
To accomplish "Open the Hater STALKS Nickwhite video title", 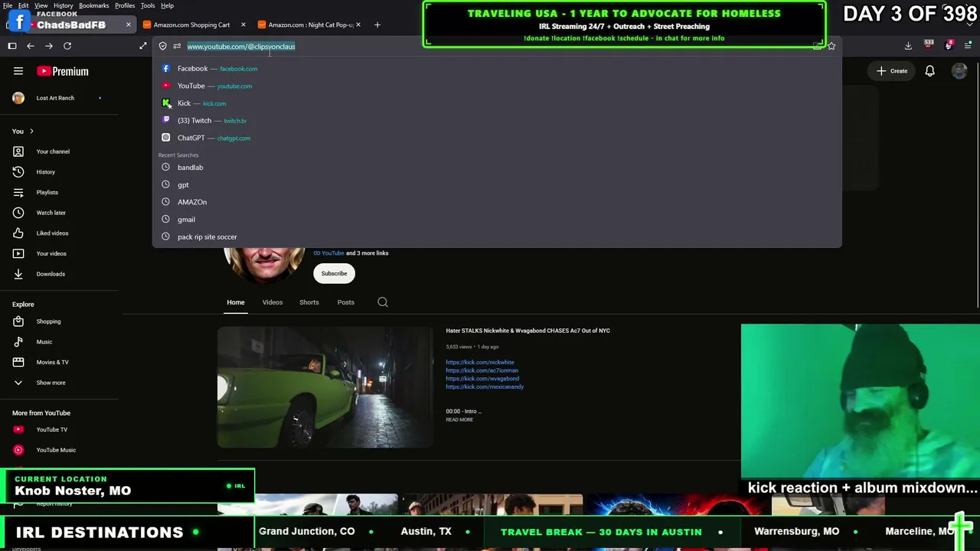I will (x=528, y=331).
